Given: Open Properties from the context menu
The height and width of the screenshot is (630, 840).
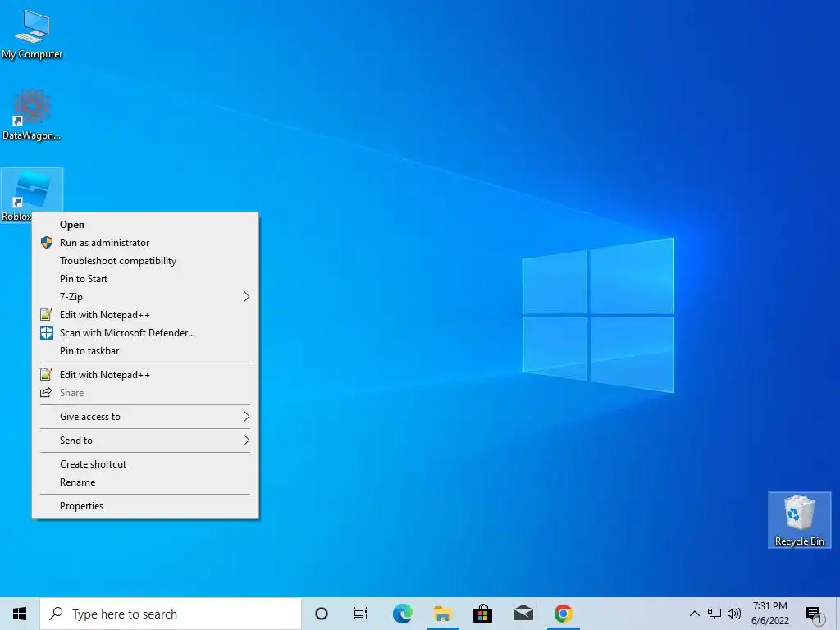Looking at the screenshot, I should click(145, 505).
